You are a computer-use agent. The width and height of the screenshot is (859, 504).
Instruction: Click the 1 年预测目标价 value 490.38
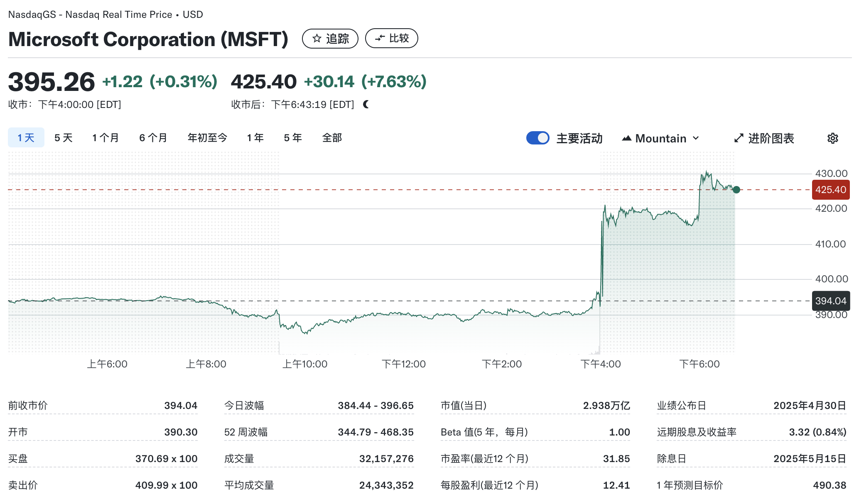click(x=830, y=485)
